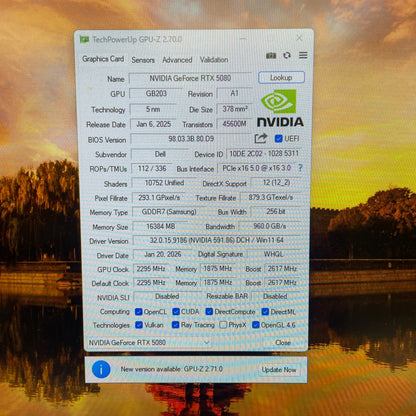
Task: Switch to the Sensors tab
Action: (143, 60)
